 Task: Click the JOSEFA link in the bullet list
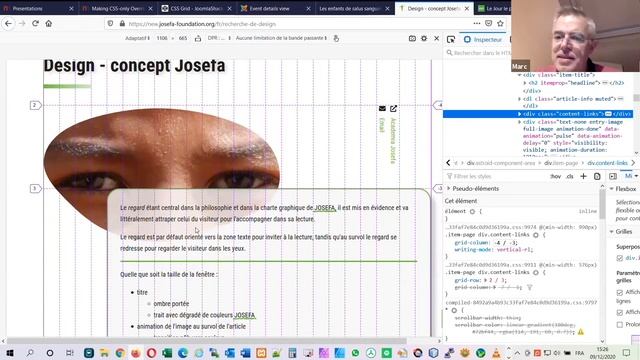244,315
